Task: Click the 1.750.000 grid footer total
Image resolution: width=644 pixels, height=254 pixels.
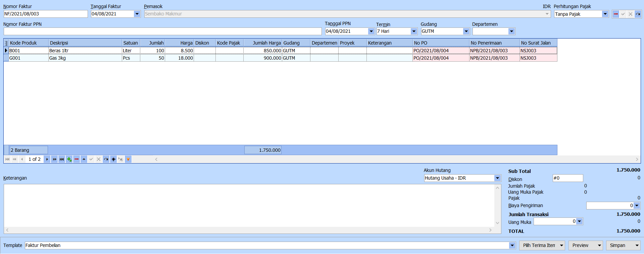Action: click(263, 150)
